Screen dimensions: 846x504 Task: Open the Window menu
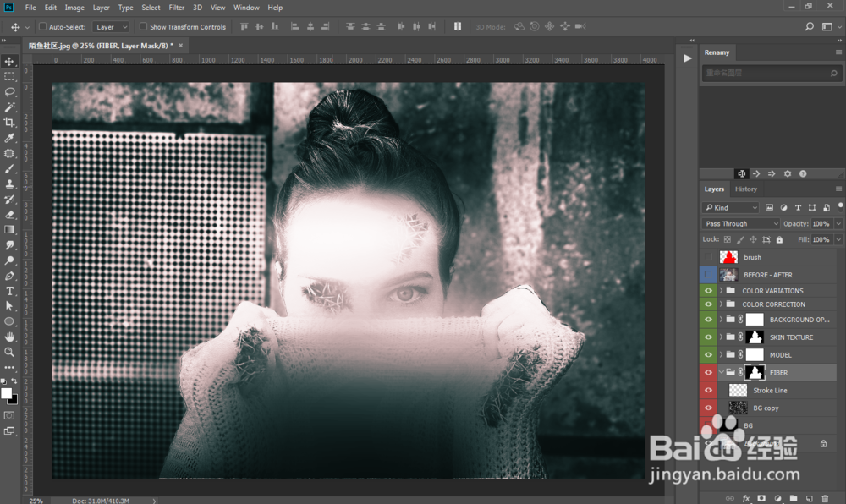pyautogui.click(x=246, y=8)
